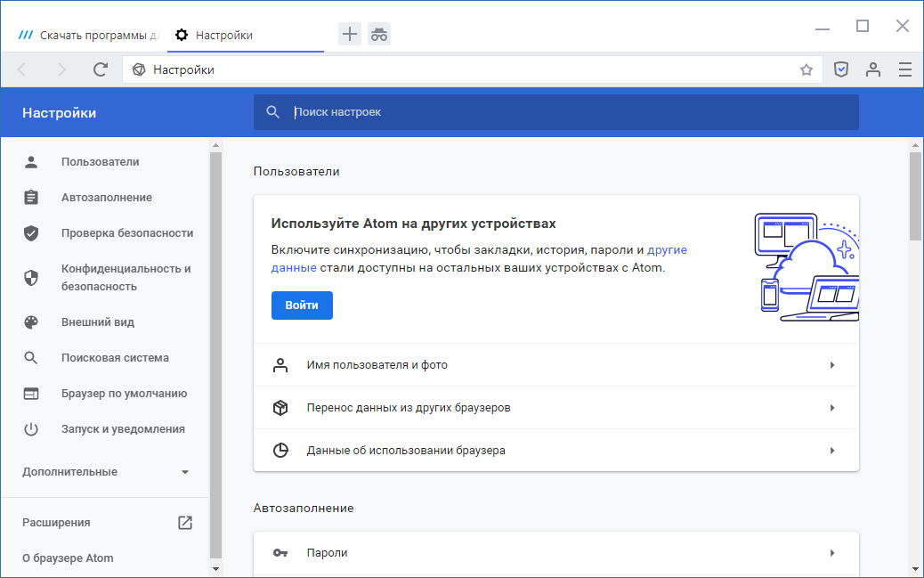Click the palette icon beside Внешний вид
924x578 pixels.
[31, 322]
